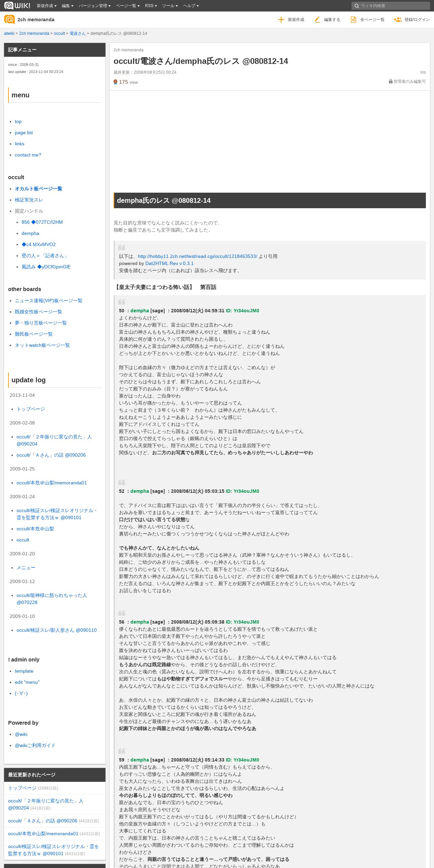Image resolution: width=434 pixels, height=868 pixels.
Task: Click the magnifier icon in the wiki search box
Action: click(356, 6)
